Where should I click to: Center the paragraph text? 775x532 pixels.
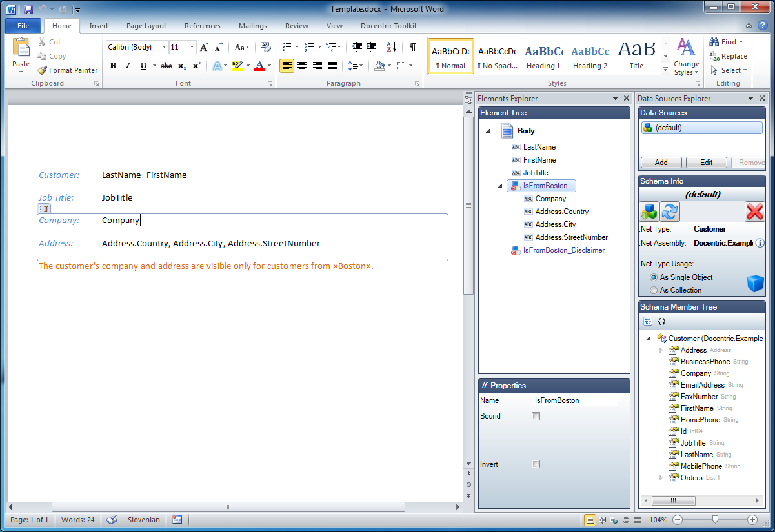[x=301, y=66]
